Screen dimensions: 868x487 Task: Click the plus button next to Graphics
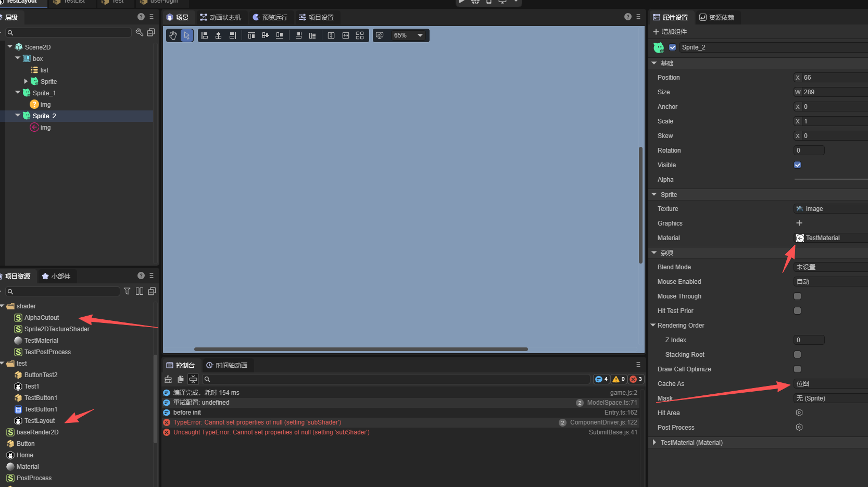(799, 223)
